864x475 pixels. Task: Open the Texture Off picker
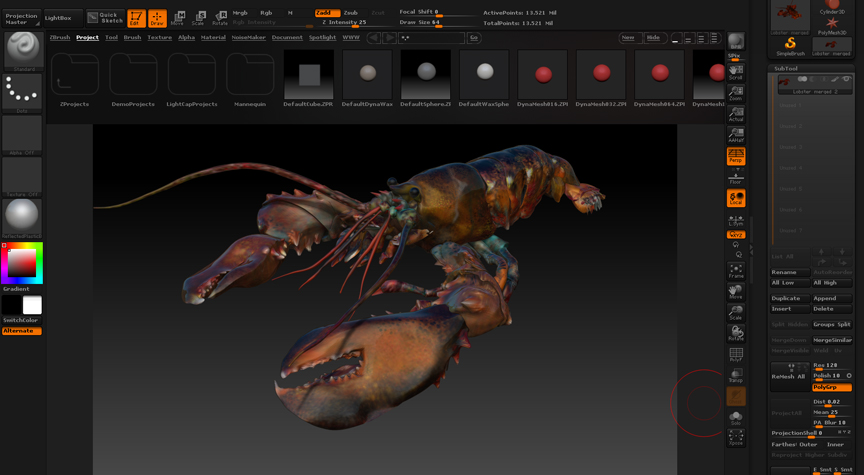[23, 177]
